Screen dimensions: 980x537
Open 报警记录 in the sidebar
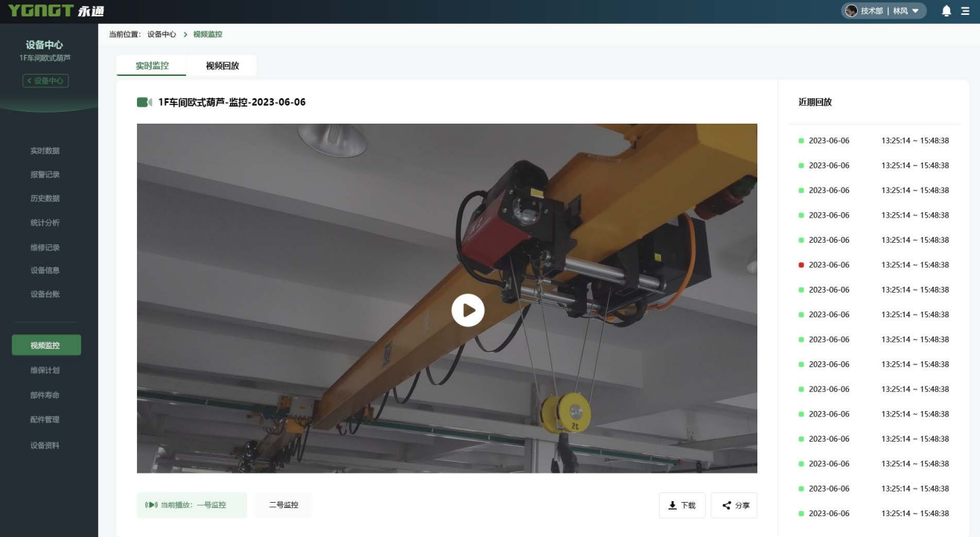pos(45,175)
